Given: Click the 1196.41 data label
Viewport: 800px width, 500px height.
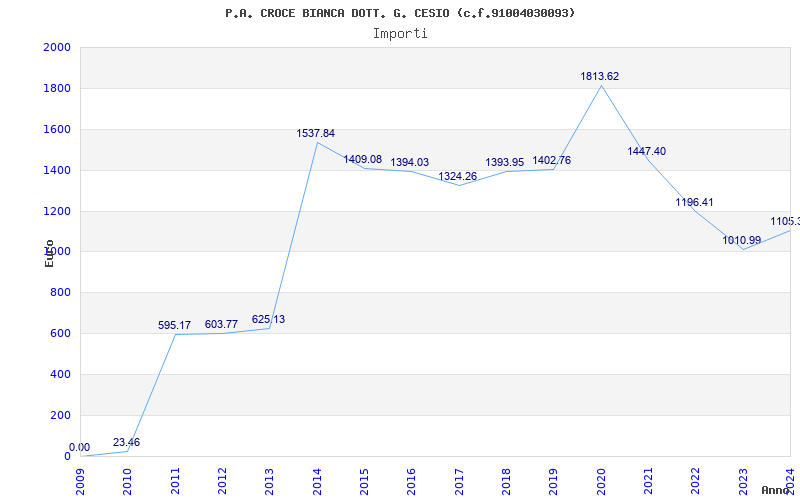Looking at the screenshot, I should click(694, 202).
